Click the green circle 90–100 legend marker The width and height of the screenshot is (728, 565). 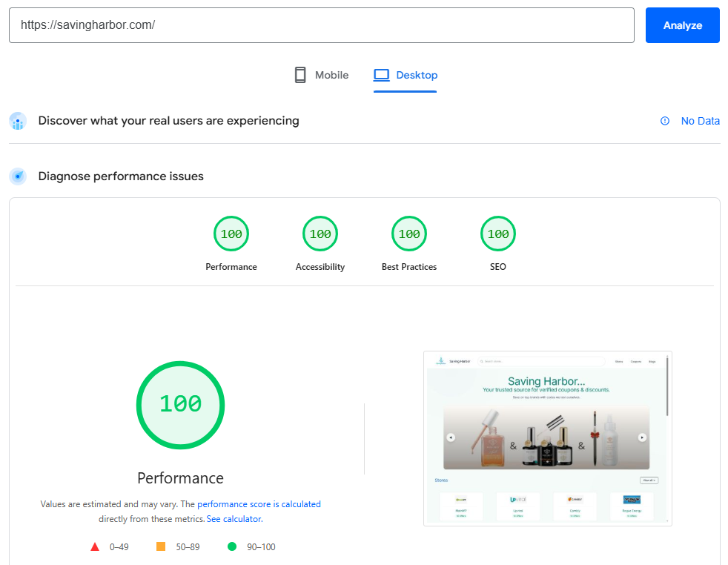coord(232,547)
